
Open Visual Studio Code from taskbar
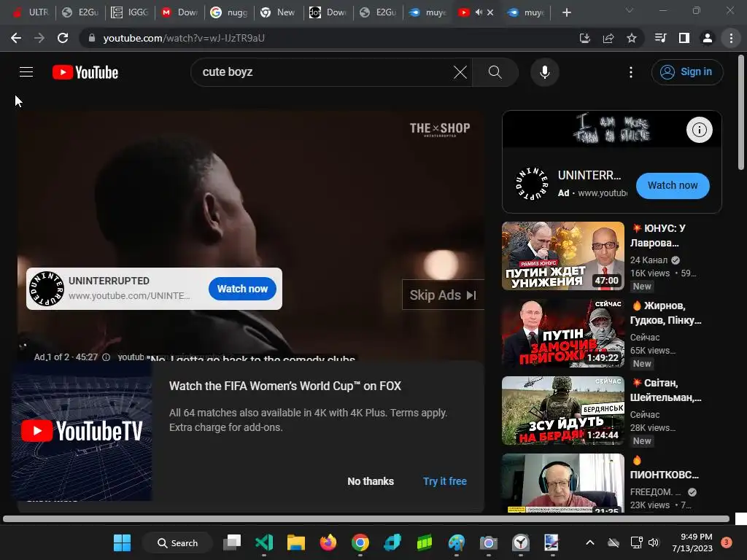coord(264,542)
